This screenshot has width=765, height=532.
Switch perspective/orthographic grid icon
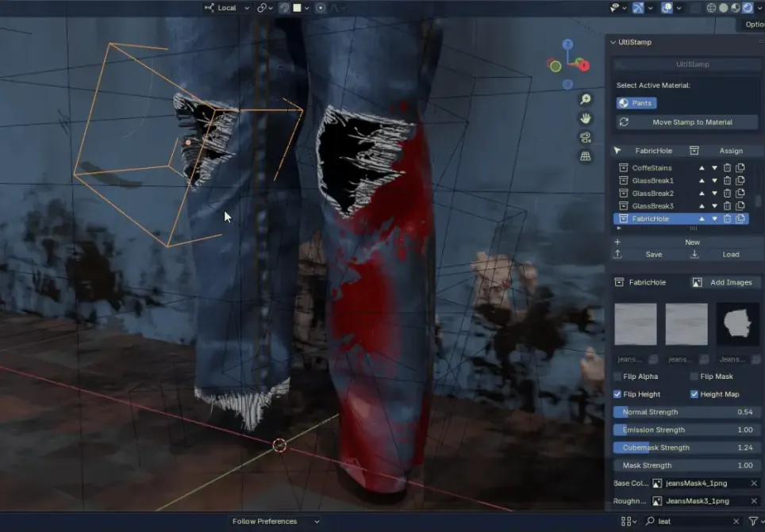pyautogui.click(x=586, y=156)
